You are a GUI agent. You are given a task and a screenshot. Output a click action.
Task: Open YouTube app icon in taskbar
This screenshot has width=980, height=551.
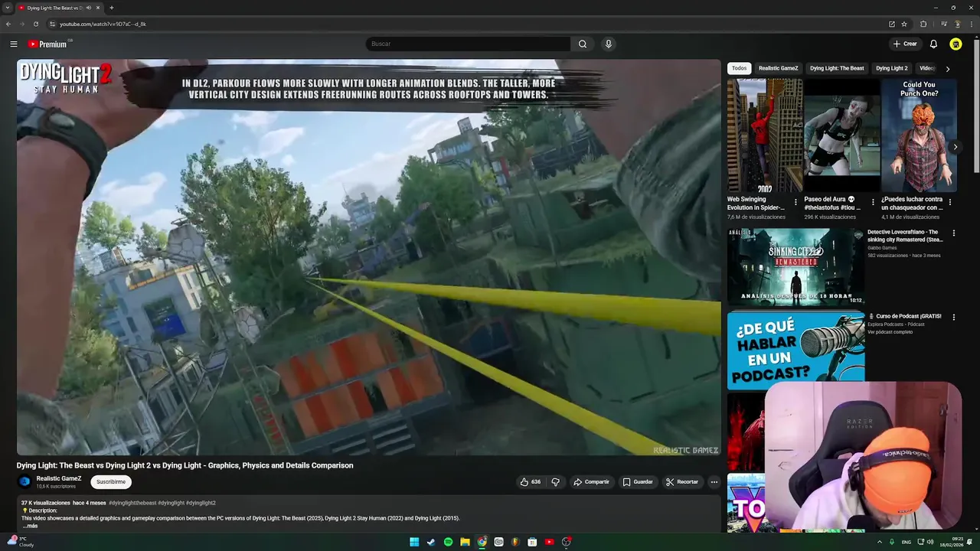pyautogui.click(x=549, y=542)
